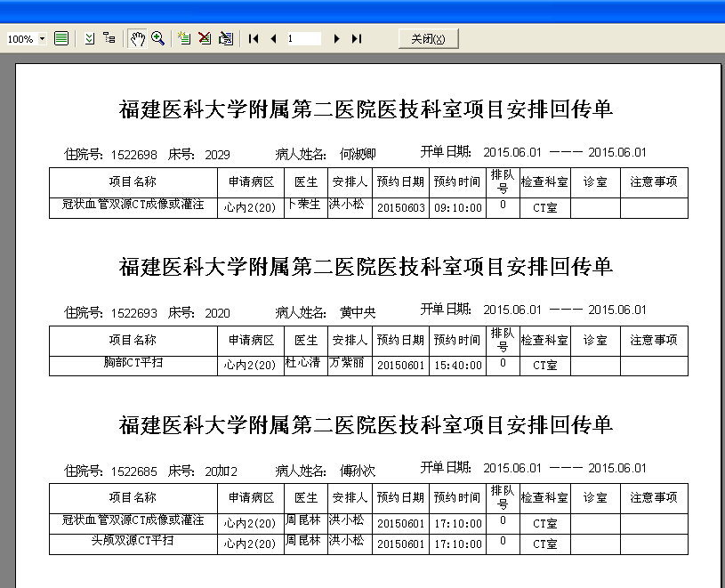Click patient name 黄中央
Viewport: 725px width, 588px height.
coord(358,312)
